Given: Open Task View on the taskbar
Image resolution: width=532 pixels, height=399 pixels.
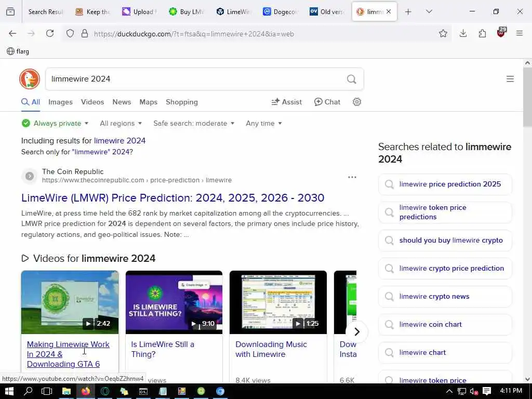Looking at the screenshot, I should (x=47, y=391).
